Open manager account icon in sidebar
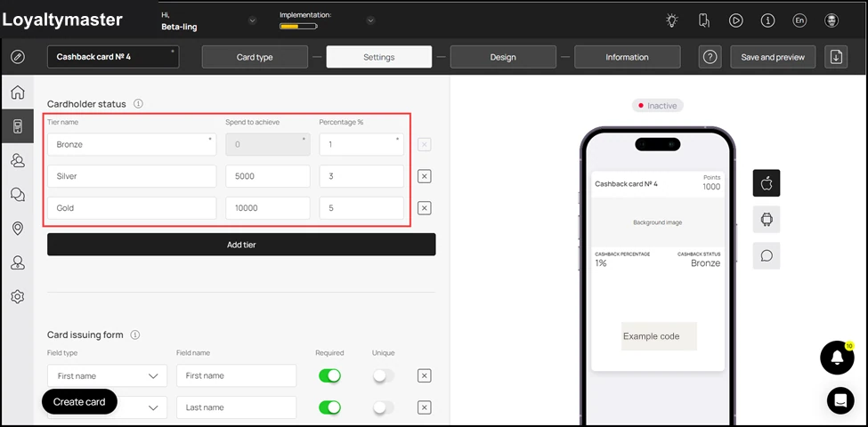 pyautogui.click(x=18, y=262)
